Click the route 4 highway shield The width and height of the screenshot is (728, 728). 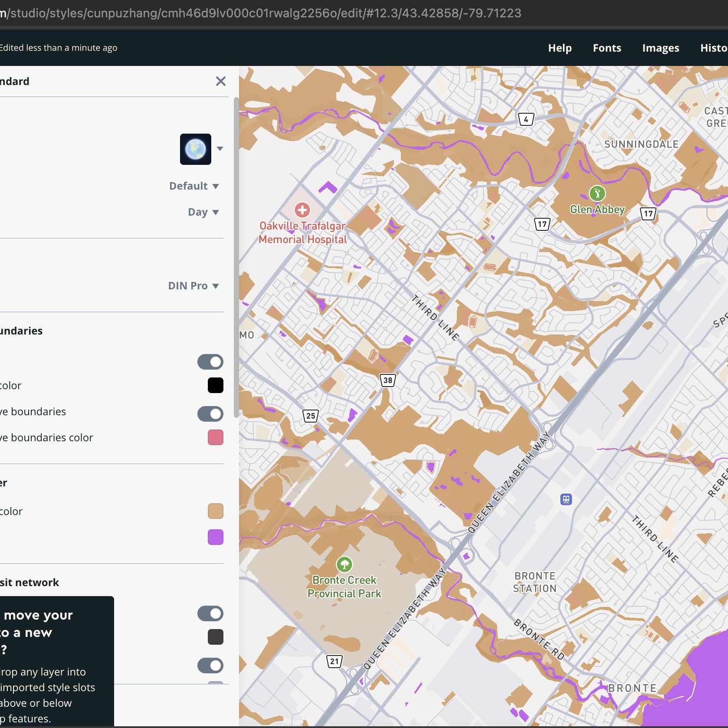(x=526, y=119)
